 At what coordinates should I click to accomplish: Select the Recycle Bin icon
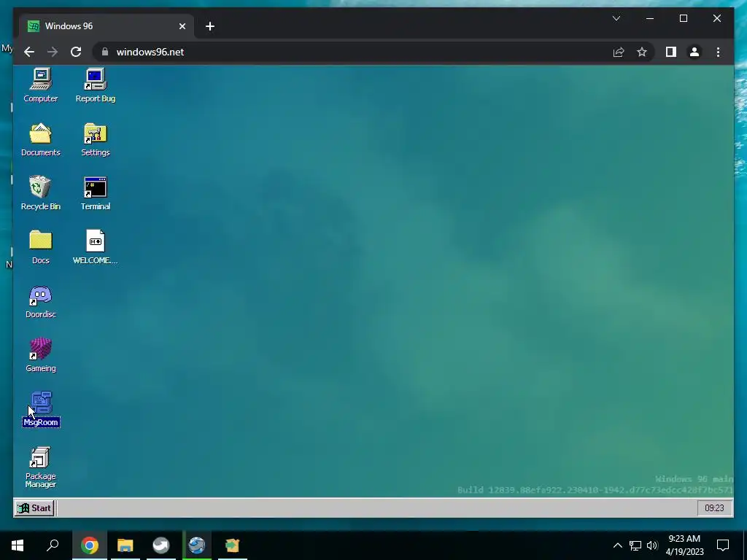[x=41, y=193]
